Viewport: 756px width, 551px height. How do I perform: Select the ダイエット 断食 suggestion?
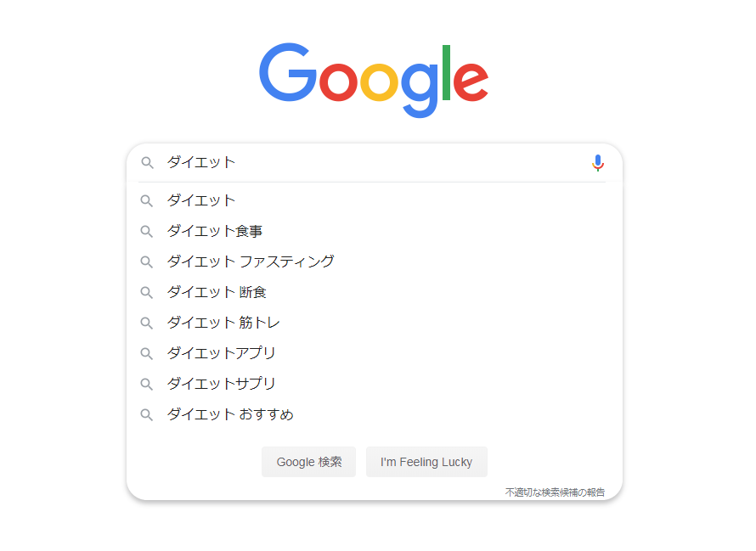(374, 293)
